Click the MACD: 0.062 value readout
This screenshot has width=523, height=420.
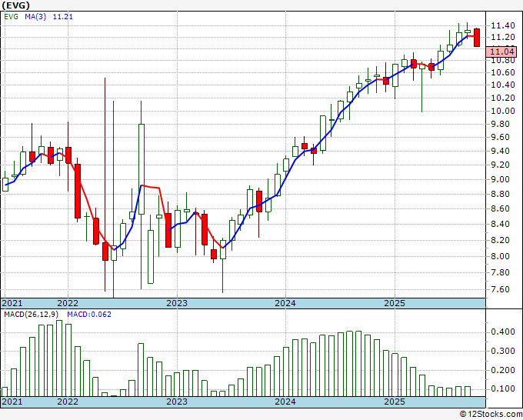[x=78, y=316]
